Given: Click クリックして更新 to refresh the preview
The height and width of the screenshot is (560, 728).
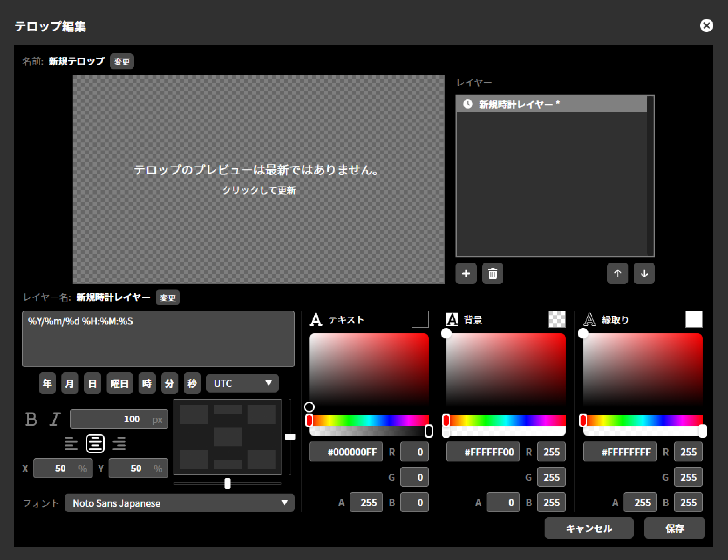Looking at the screenshot, I should point(260,190).
